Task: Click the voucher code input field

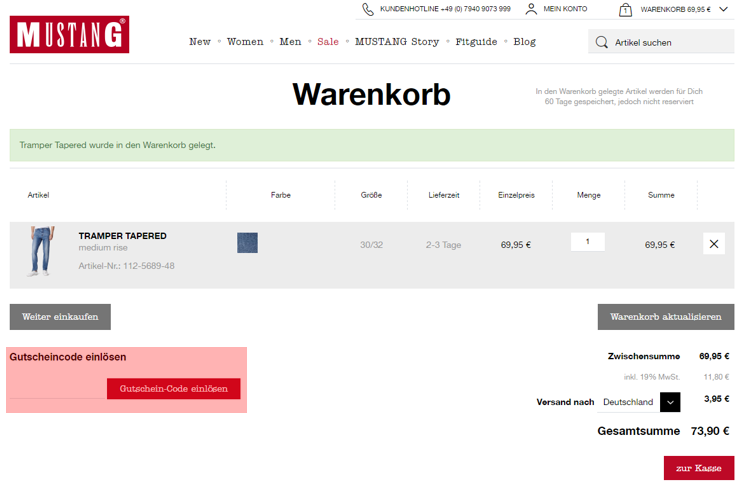Action: 58,388
